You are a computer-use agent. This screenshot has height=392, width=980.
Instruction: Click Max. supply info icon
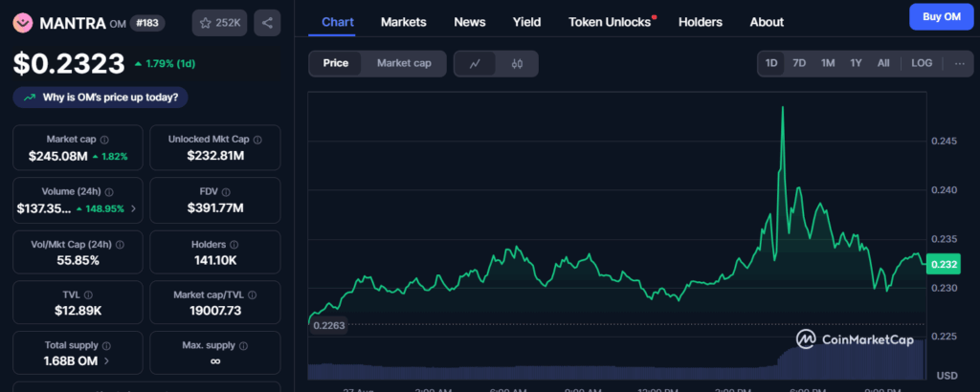coord(243,345)
